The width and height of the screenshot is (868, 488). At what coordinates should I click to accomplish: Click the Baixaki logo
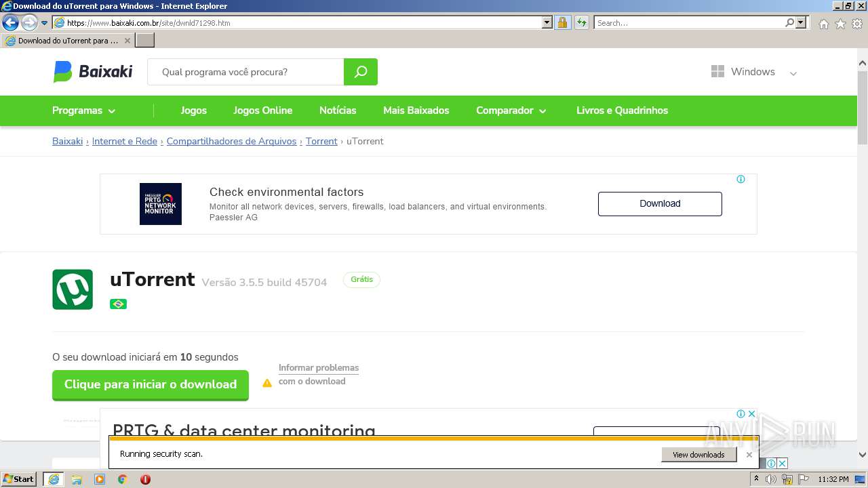[93, 71]
